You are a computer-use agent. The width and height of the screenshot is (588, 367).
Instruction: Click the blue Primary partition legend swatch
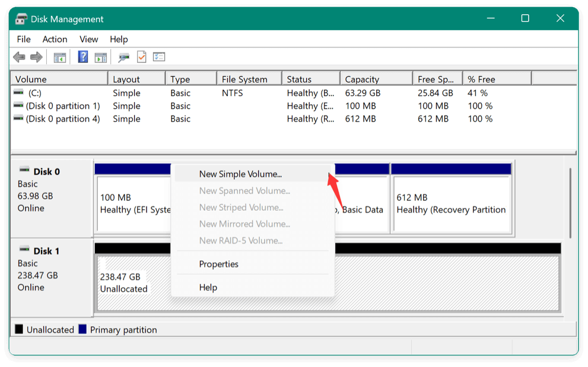(x=82, y=329)
